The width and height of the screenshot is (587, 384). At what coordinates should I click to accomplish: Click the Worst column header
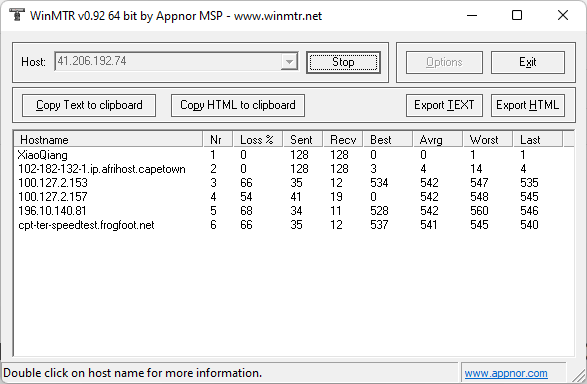point(487,140)
